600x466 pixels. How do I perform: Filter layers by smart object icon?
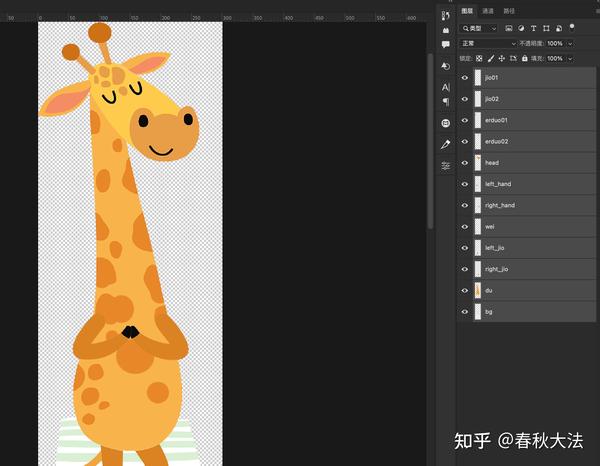[559, 28]
